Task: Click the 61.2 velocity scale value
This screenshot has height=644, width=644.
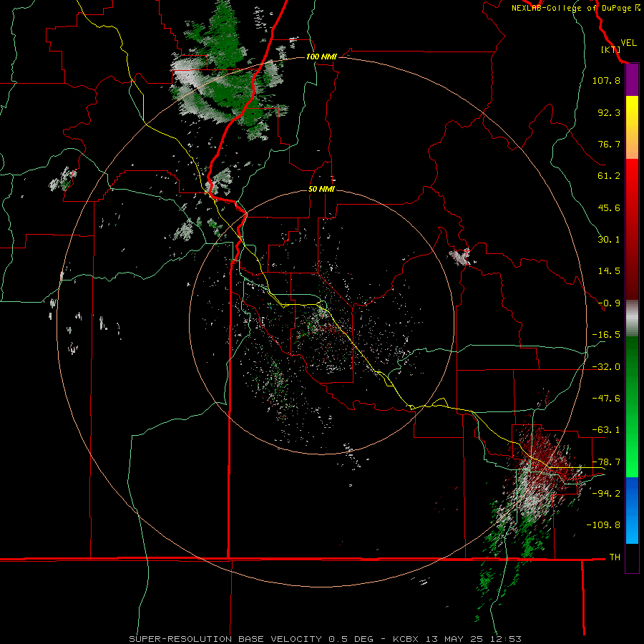Action: 609,176
